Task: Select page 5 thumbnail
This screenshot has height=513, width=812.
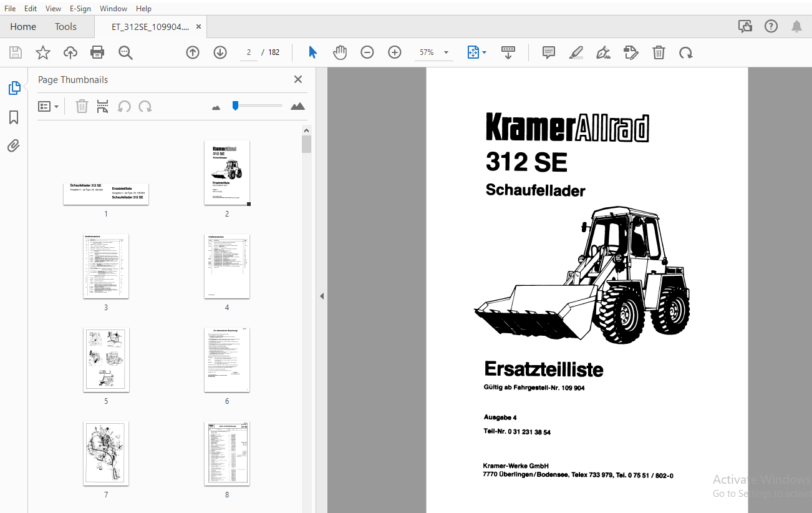Action: 106,360
